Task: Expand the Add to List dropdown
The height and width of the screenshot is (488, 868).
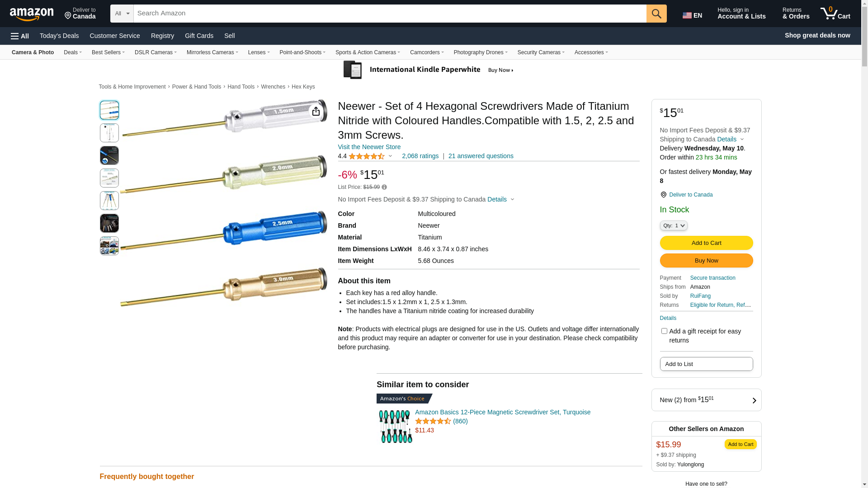Action: pyautogui.click(x=706, y=364)
